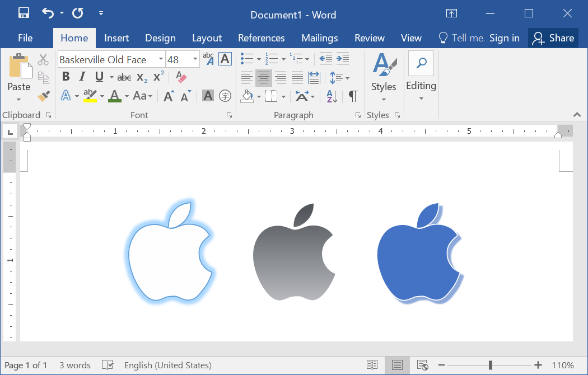Click the Numbering list icon

(271, 58)
